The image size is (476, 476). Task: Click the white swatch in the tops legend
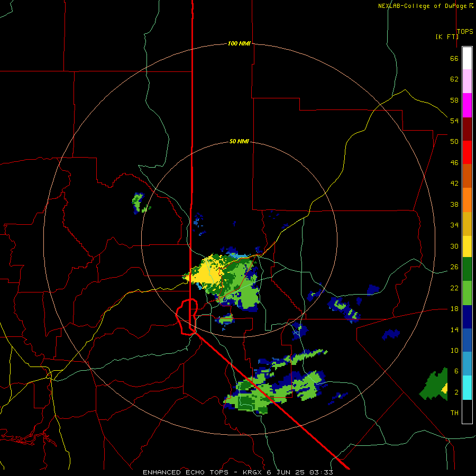467,58
